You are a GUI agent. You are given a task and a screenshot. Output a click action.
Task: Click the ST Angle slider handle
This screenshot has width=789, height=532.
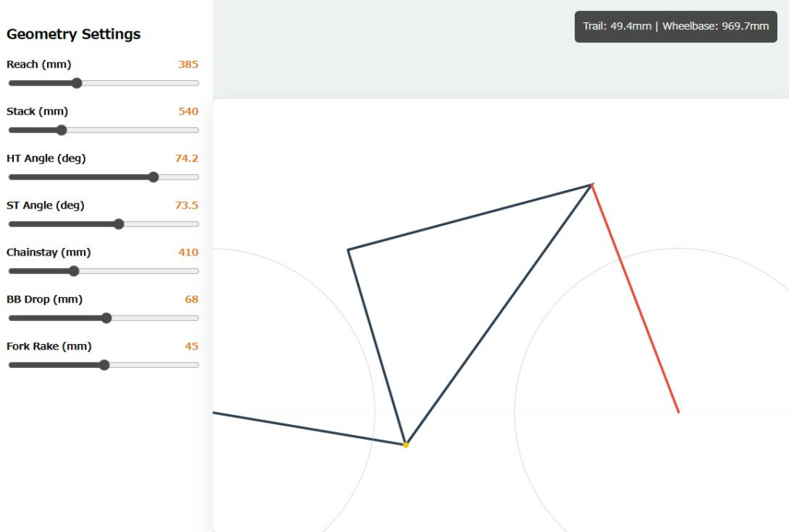[119, 224]
